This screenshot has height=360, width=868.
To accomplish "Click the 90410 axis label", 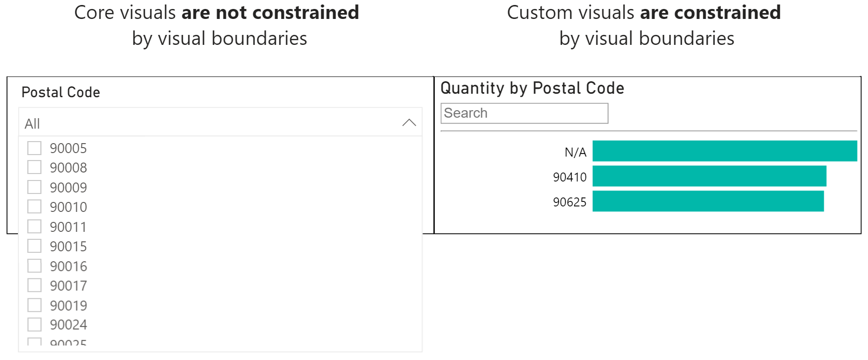I will 570,177.
